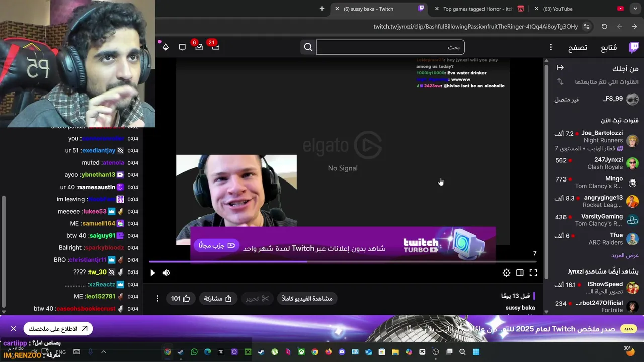This screenshot has height=362, width=644.
Task: Navigate back with browser arrow
Action: click(619, 27)
